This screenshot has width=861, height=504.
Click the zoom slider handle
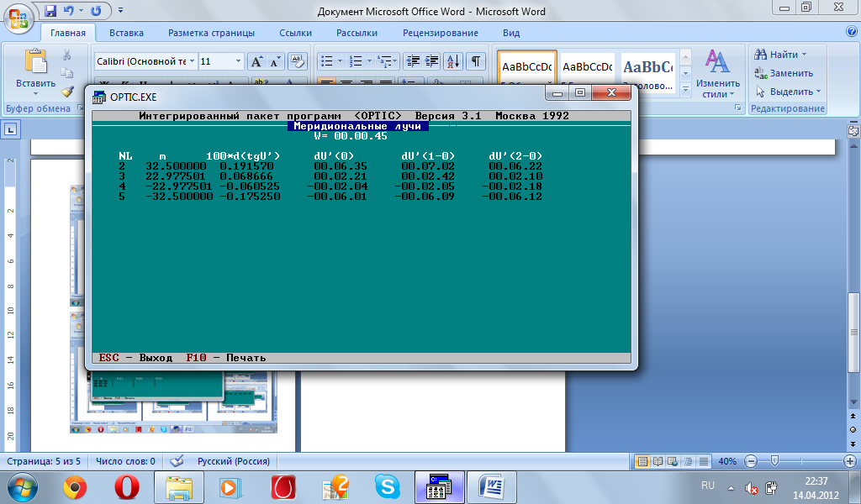pos(774,461)
